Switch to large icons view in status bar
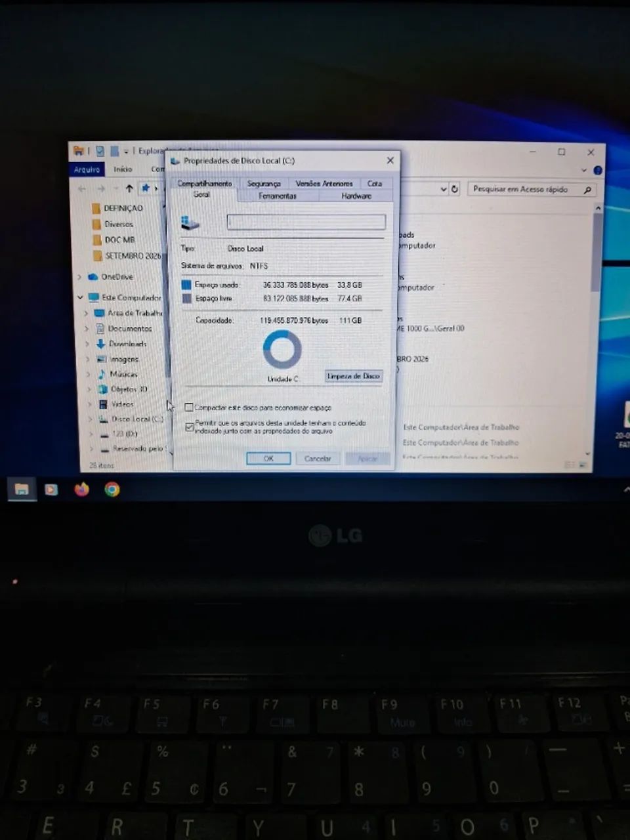 [x=582, y=465]
